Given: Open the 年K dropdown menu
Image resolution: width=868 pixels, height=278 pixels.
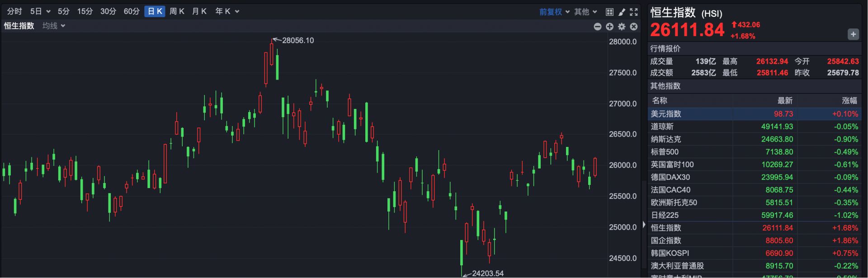Looking at the screenshot, I should tap(227, 11).
